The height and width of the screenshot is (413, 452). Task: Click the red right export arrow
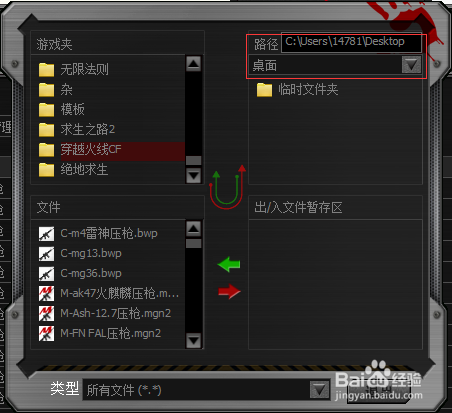(229, 291)
